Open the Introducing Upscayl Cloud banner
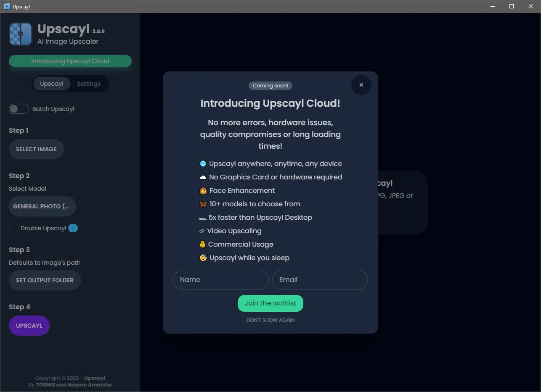Image resolution: width=541 pixels, height=392 pixels. 70,61
